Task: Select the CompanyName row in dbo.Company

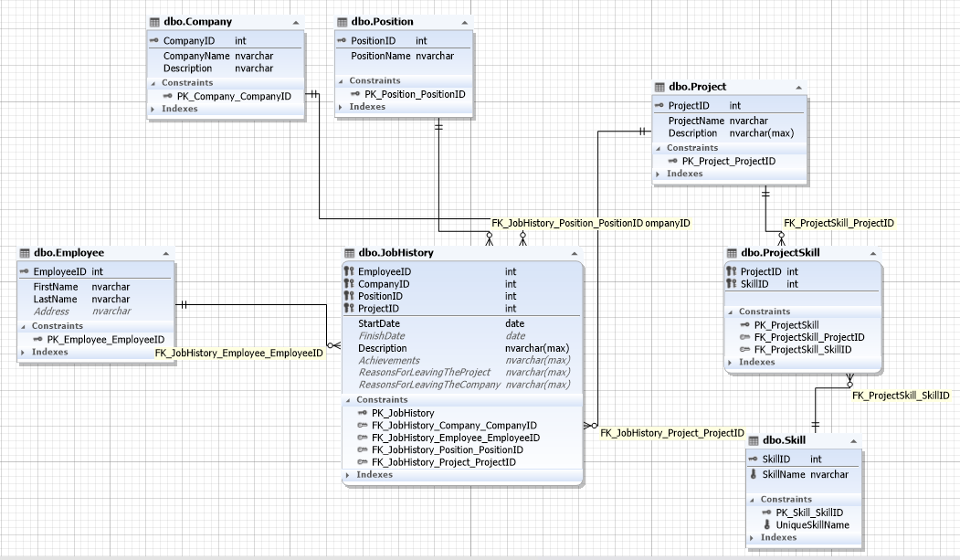Action: point(196,55)
